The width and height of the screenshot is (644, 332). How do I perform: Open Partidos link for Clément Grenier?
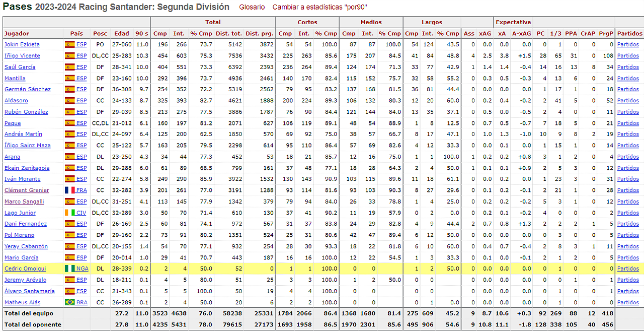point(628,190)
